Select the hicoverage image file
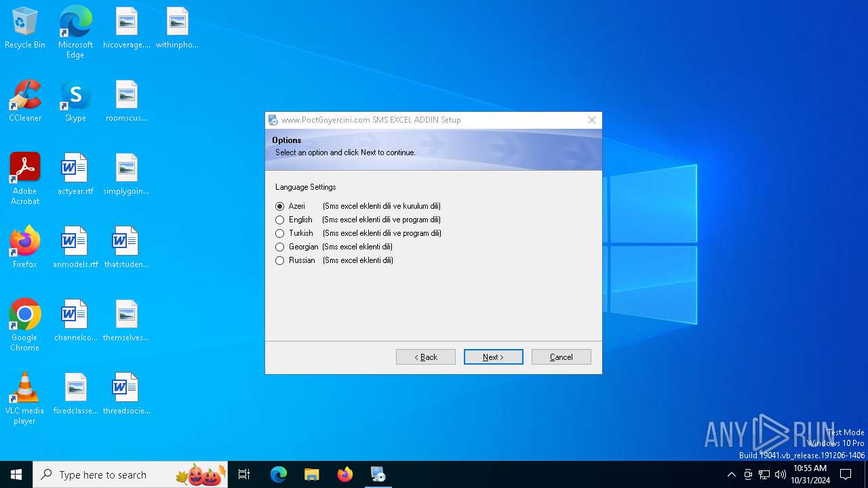Screen dimensions: 868x488 (x=127, y=28)
